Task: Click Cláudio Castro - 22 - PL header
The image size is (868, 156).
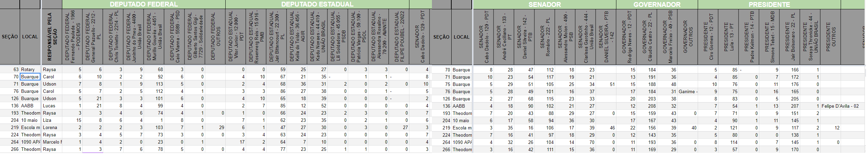Action: 647,37
